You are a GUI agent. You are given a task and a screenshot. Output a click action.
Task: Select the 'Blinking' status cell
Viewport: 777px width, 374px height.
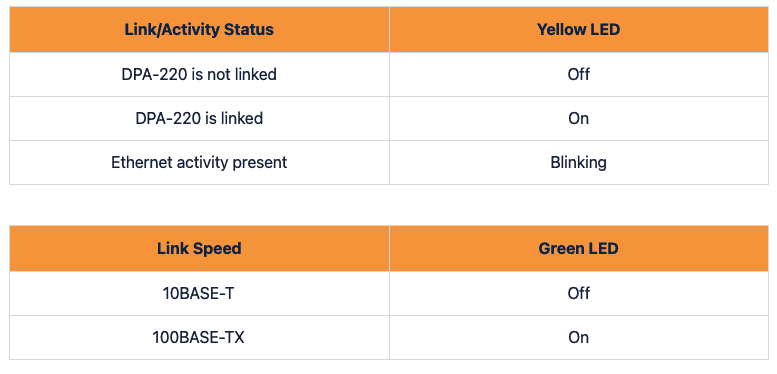click(579, 162)
